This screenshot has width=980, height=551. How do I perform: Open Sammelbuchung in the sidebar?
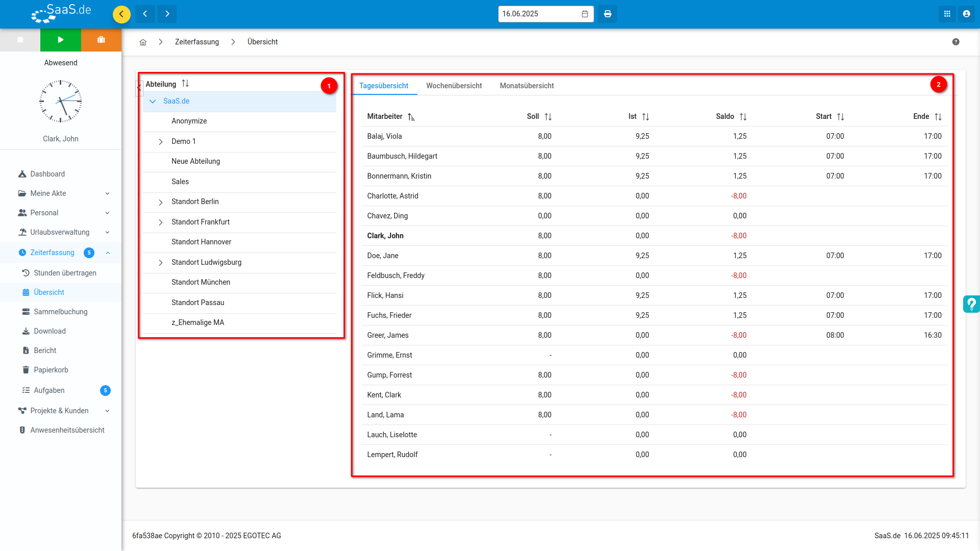[x=61, y=312]
